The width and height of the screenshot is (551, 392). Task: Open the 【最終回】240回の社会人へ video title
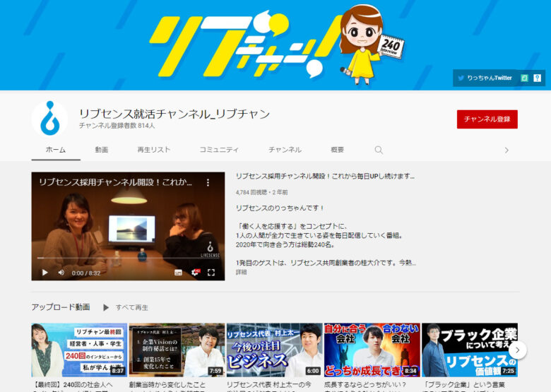click(72, 385)
